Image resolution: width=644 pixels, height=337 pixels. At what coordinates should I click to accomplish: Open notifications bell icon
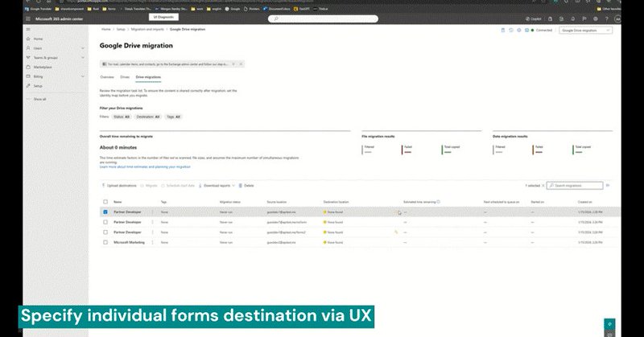click(x=572, y=18)
